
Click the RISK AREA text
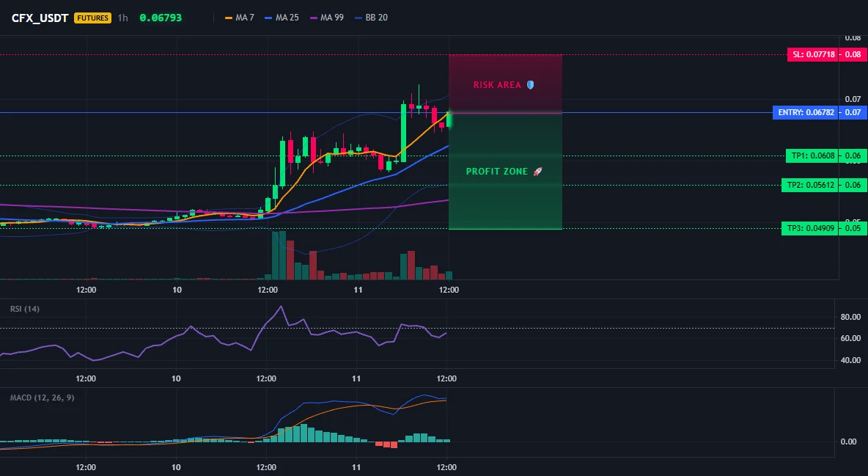point(497,85)
